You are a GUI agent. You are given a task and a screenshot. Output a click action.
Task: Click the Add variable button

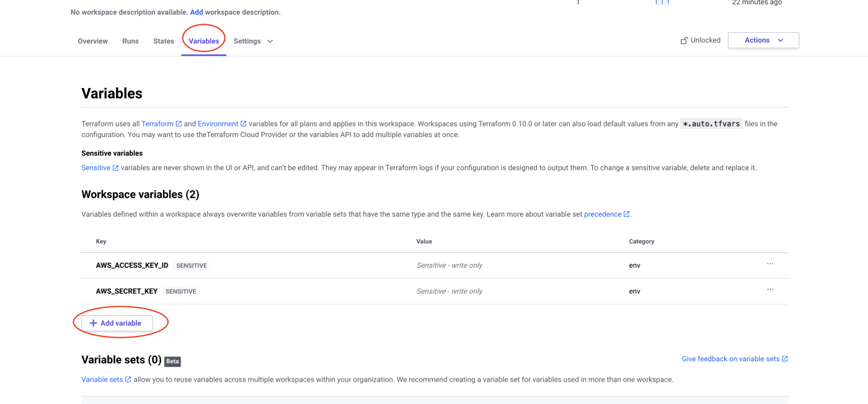(x=117, y=323)
